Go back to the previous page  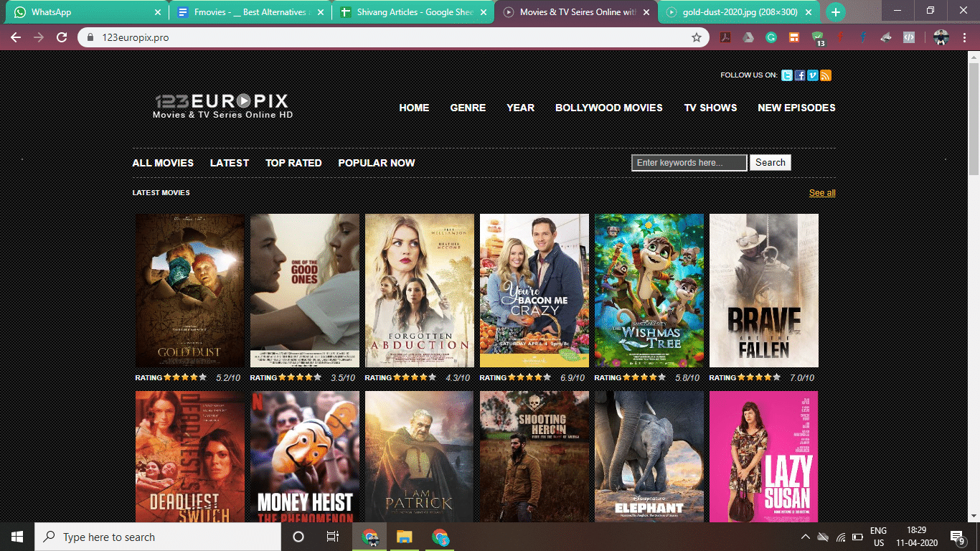click(x=16, y=37)
